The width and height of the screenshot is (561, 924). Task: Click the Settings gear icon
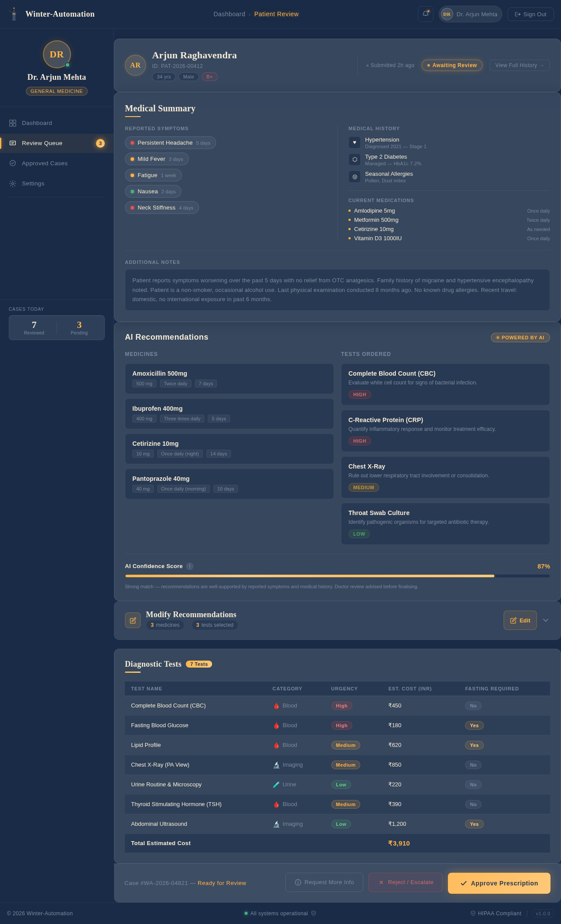[13, 184]
